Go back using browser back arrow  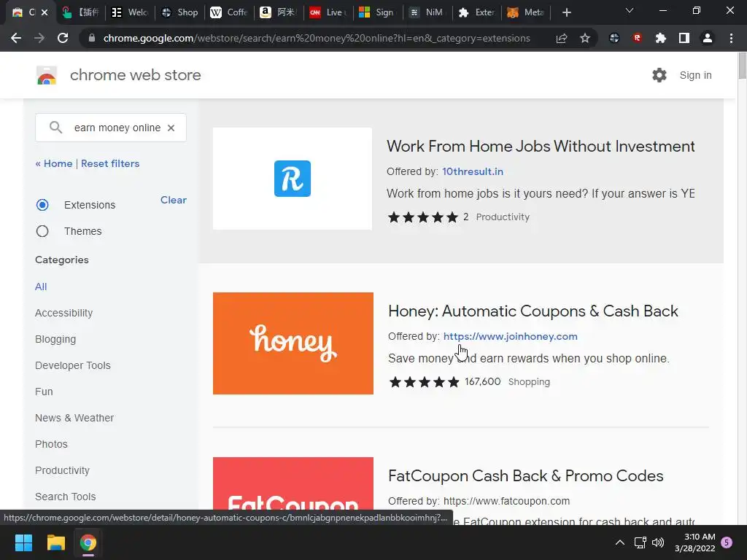coord(16,38)
